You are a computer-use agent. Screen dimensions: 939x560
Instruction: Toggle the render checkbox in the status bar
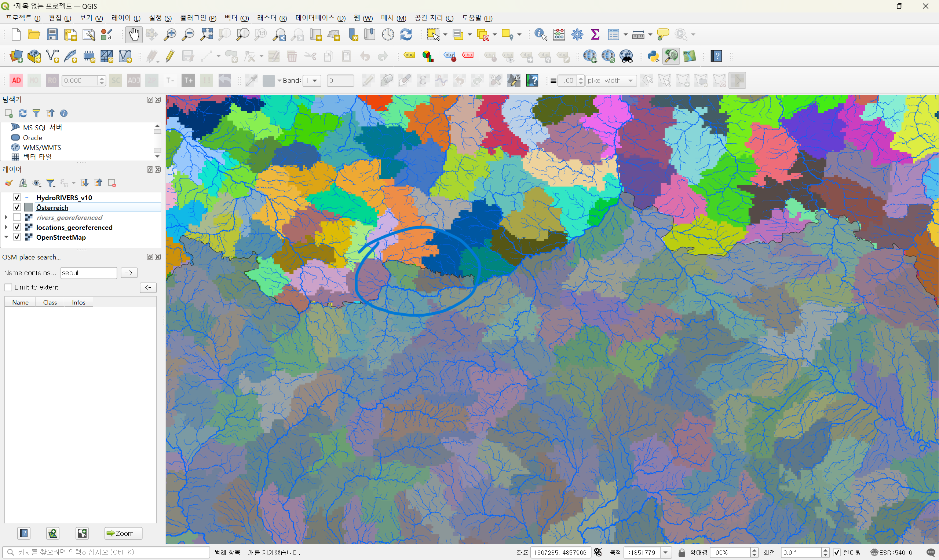[837, 552]
